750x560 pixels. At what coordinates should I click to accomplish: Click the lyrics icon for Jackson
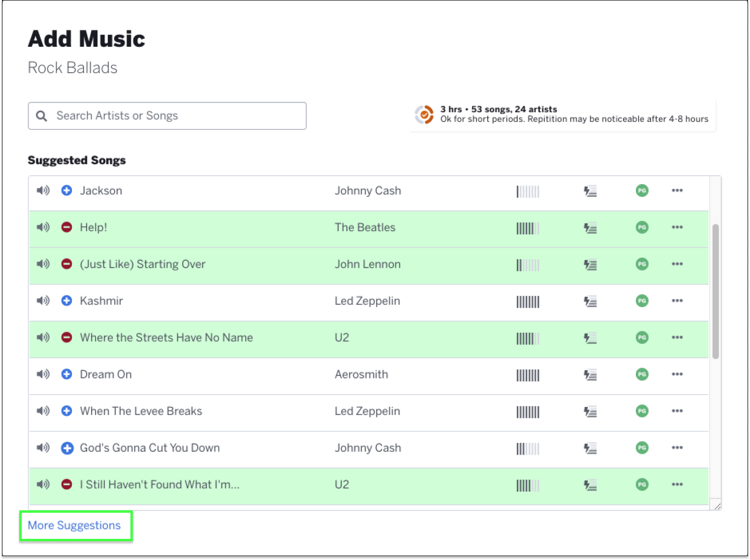click(590, 191)
